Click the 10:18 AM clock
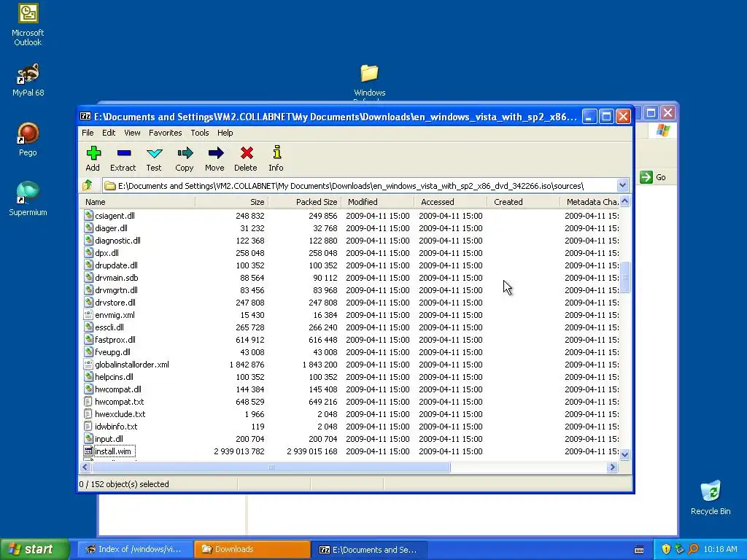 tap(720, 549)
